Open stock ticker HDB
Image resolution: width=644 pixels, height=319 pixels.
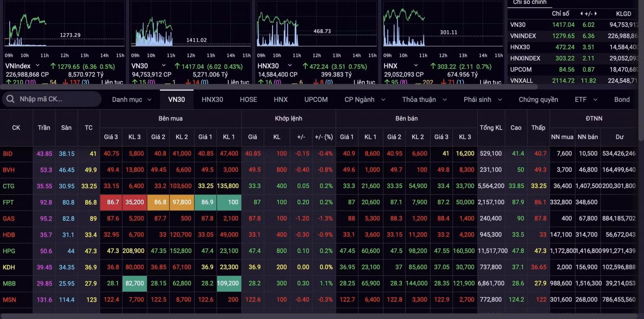coord(9,235)
